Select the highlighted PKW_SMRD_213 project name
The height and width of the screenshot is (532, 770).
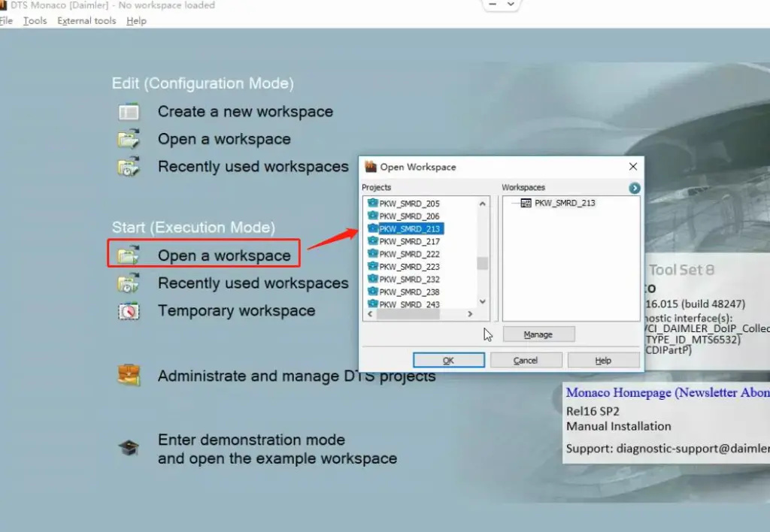pyautogui.click(x=411, y=228)
